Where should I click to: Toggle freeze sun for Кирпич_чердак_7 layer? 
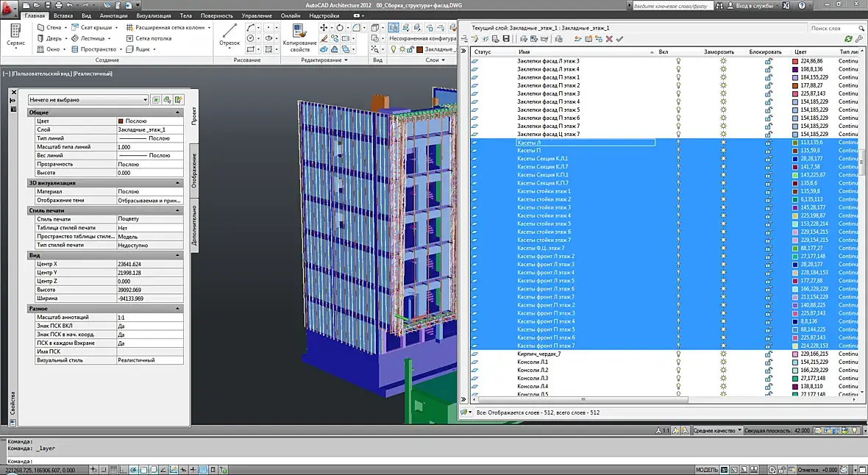723,354
